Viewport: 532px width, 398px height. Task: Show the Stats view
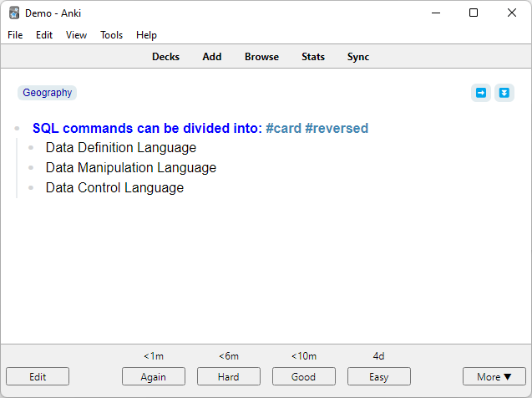pos(313,57)
